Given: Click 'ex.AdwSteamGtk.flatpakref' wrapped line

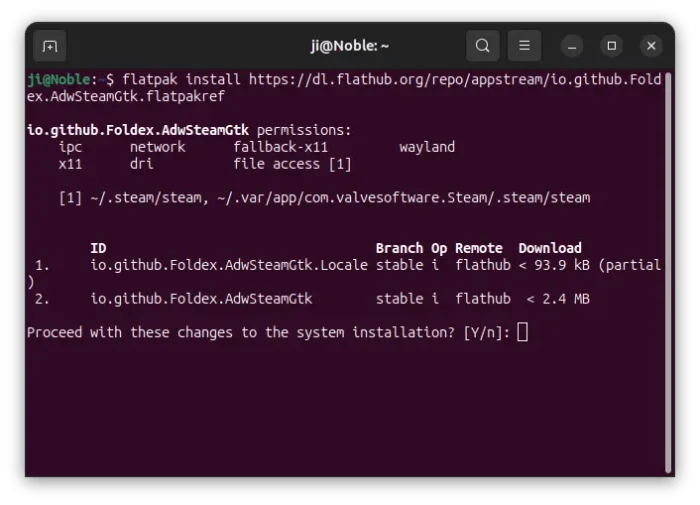Looking at the screenshot, I should point(126,96).
